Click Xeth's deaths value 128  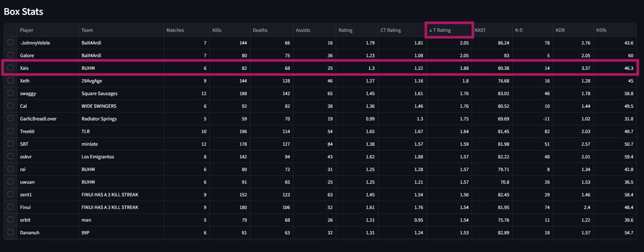click(271, 80)
